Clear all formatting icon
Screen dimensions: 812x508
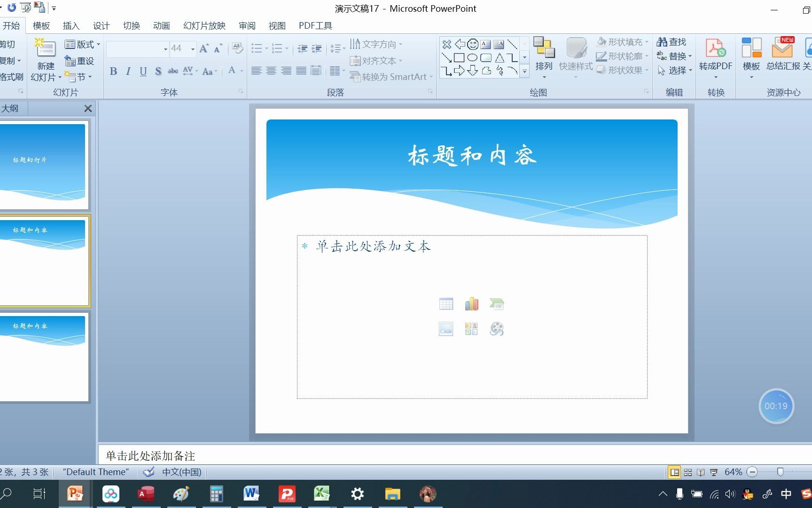[x=238, y=48]
